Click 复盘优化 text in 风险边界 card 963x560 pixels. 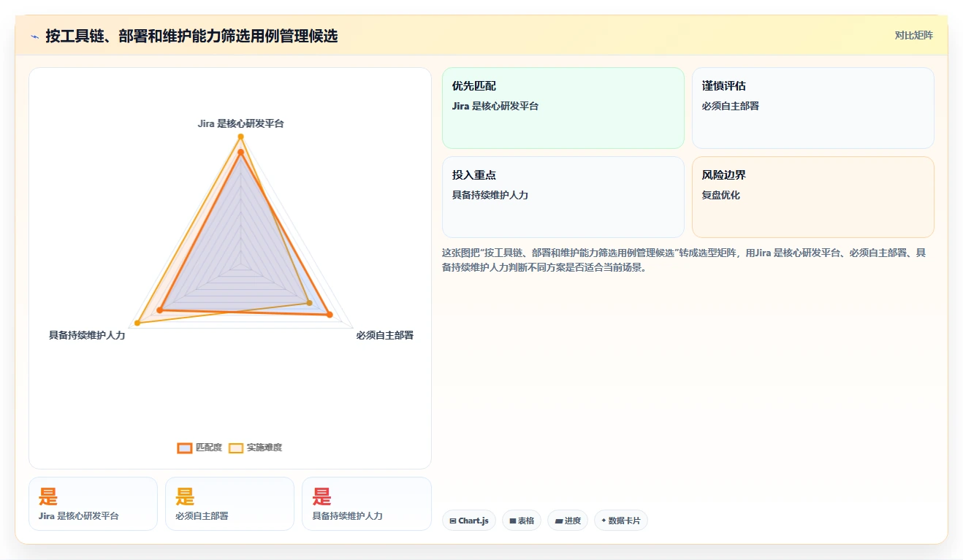point(721,195)
